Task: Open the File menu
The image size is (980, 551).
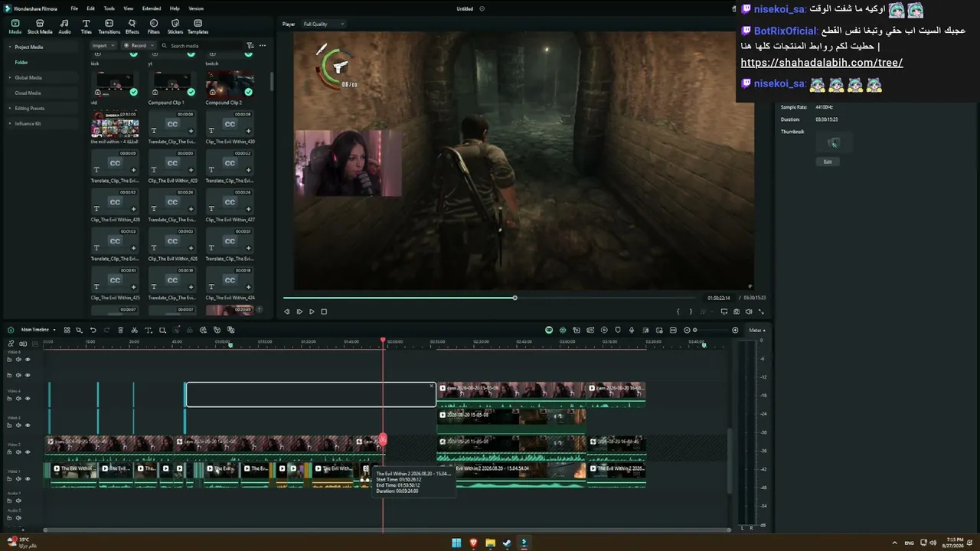Action: pos(74,8)
